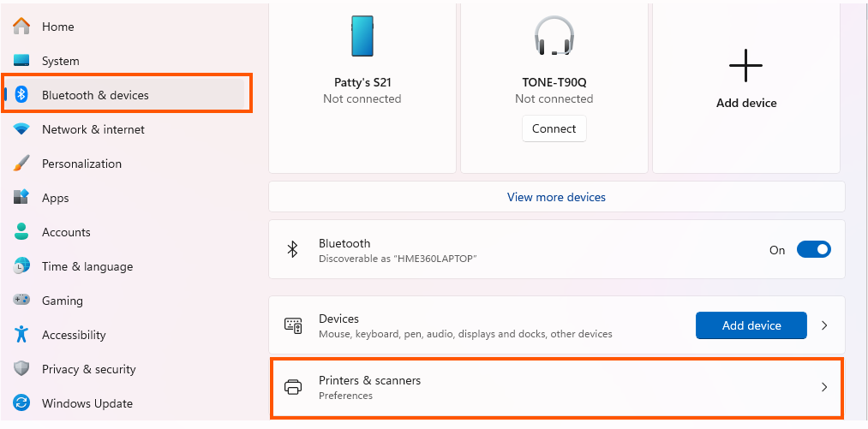Screen dimensions: 868x429
Task: Expand the Devices row chevron
Action: pos(824,325)
